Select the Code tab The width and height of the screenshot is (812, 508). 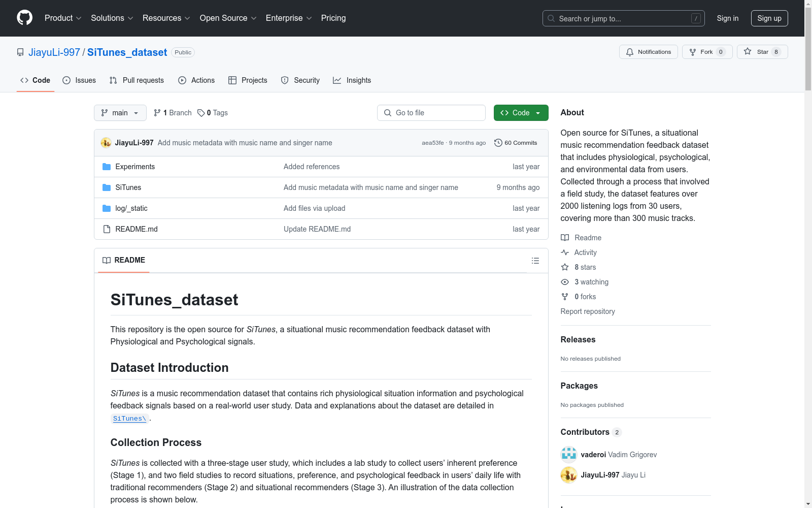click(x=35, y=80)
